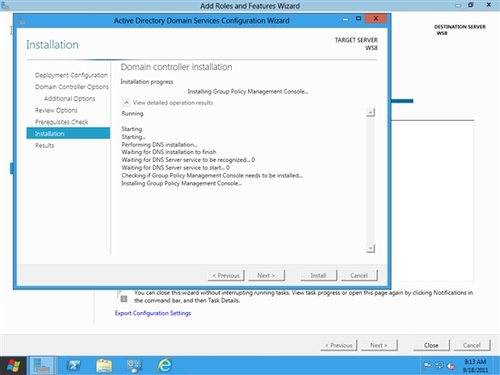Open the fourth taskbar tools icon
Image resolution: width=500 pixels, height=375 pixels.
pyautogui.click(x=134, y=366)
